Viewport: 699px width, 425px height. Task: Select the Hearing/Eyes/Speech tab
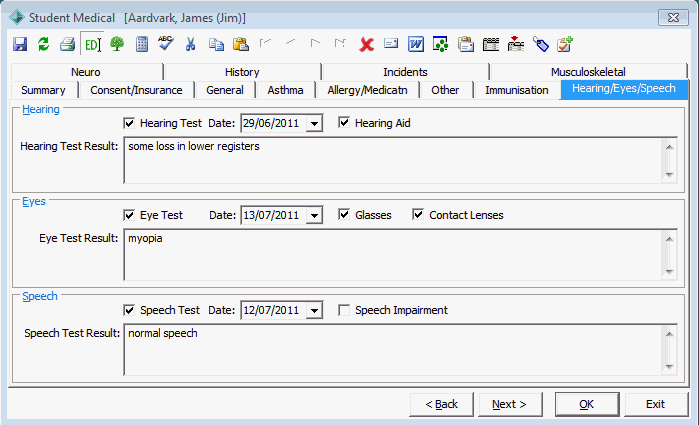tap(624, 89)
